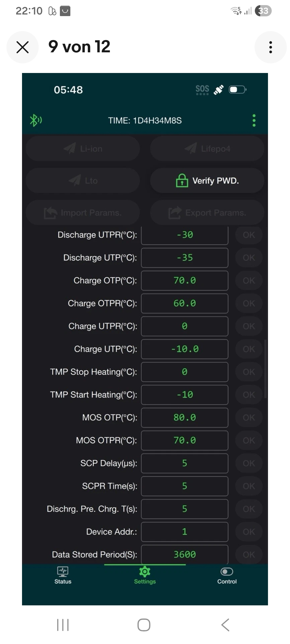Tap the Android back navigation arrow
This screenshot has width=290, height=644.
pos(225,625)
